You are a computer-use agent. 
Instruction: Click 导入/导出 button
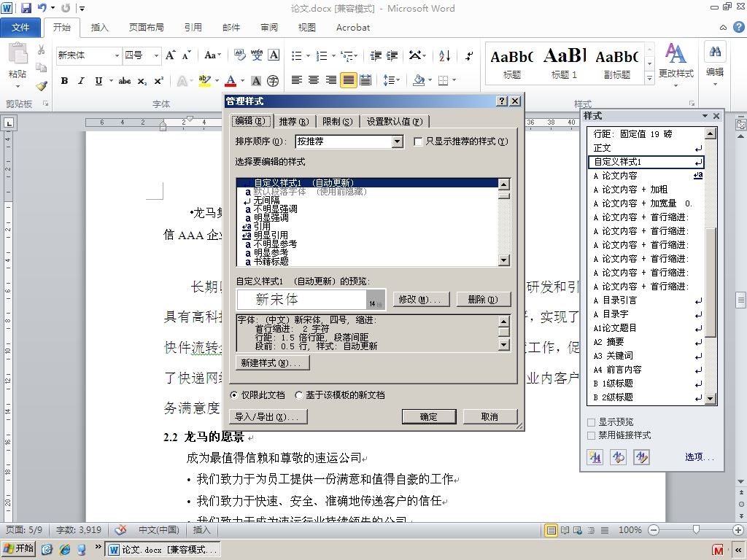point(268,416)
